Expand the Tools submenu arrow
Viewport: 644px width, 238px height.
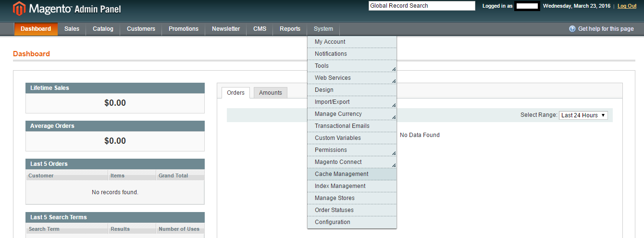(x=394, y=69)
